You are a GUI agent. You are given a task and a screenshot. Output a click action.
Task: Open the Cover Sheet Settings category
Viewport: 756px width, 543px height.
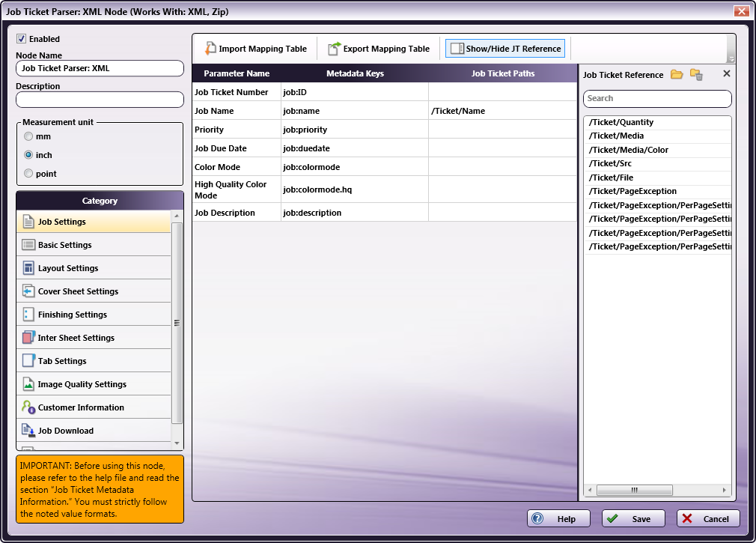coord(94,291)
